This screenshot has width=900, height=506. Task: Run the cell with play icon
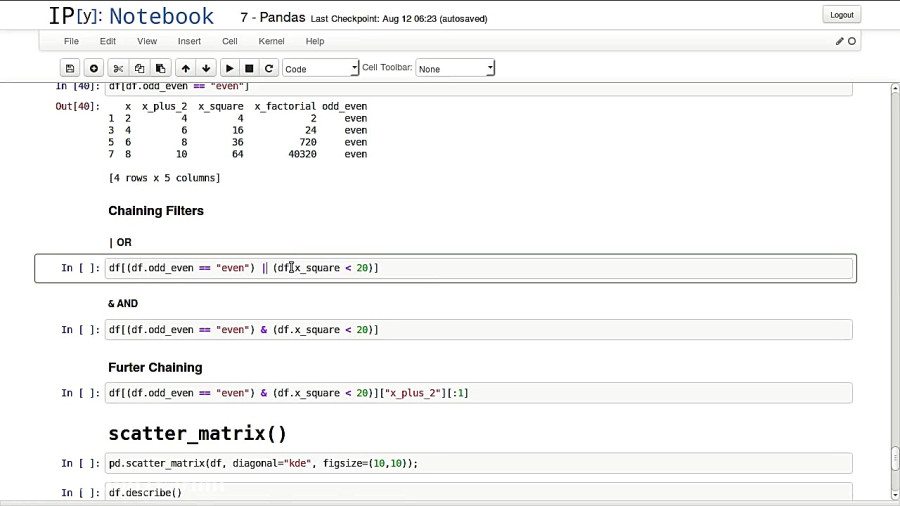click(x=230, y=68)
